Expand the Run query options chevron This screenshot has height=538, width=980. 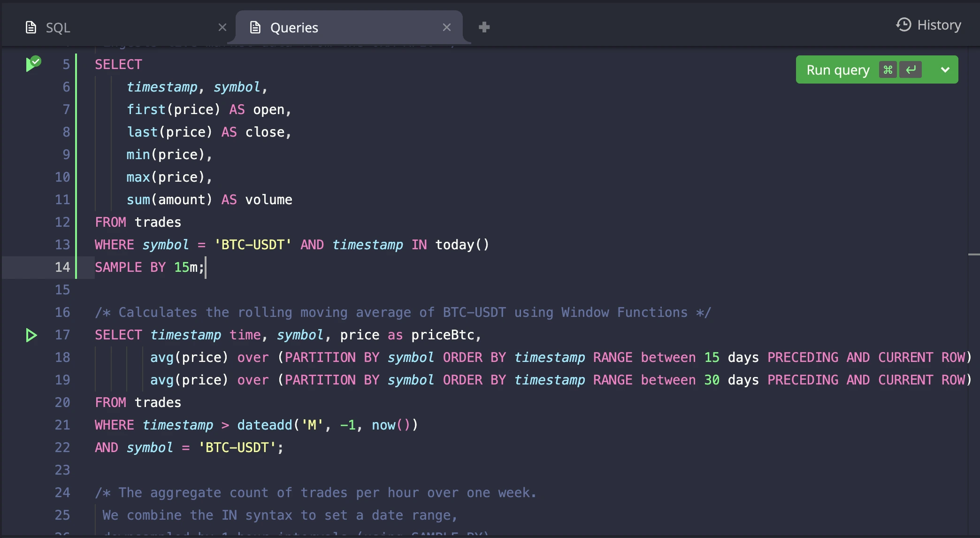[945, 69]
